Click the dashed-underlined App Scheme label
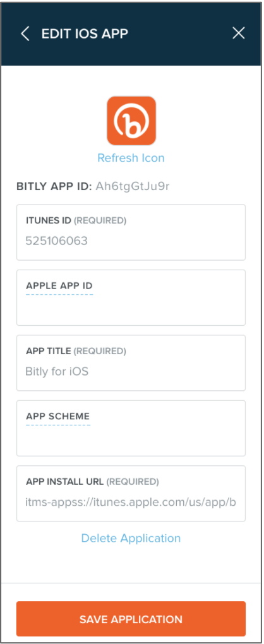Screen dimensions: 264x644 (x=58, y=417)
